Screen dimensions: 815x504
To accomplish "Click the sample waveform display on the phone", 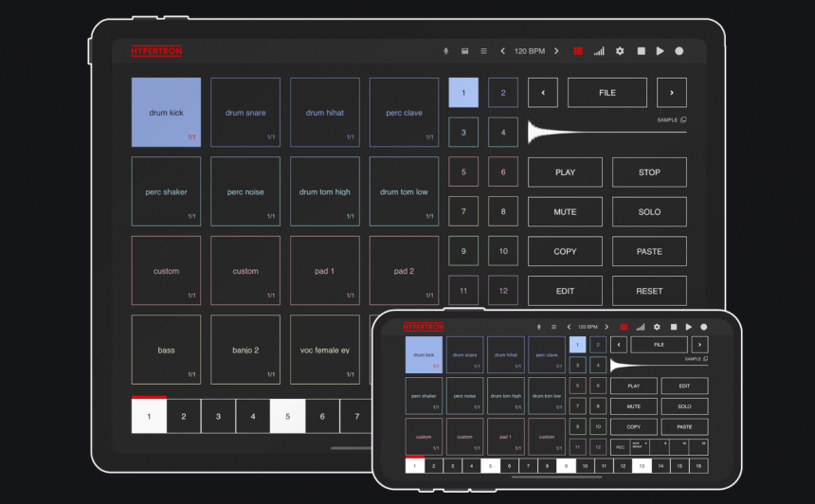I will tap(659, 366).
